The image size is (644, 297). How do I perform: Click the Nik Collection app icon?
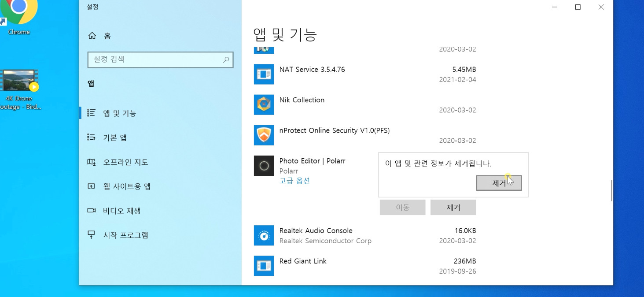264,104
